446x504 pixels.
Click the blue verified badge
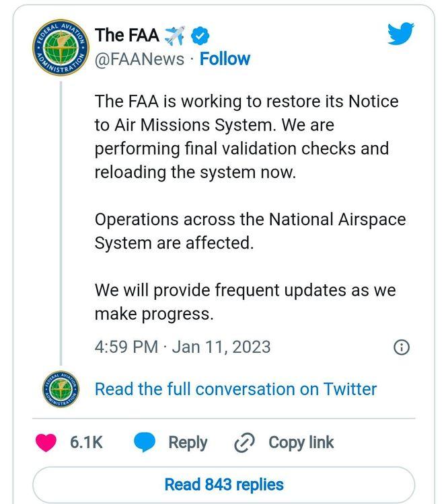point(200,34)
